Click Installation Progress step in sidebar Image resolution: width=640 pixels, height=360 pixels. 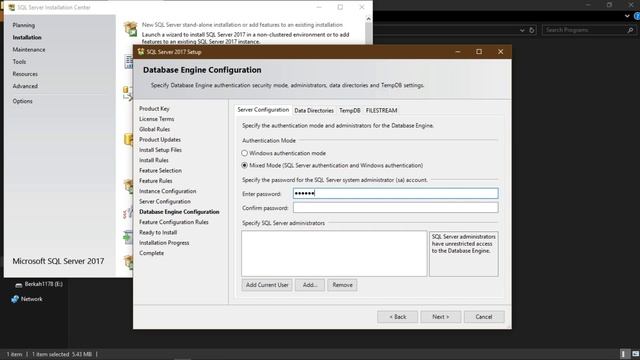(164, 243)
